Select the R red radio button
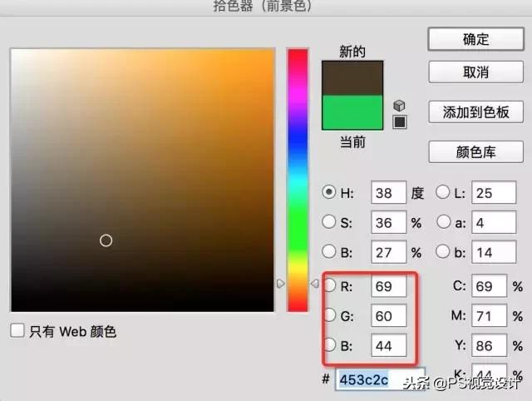The image size is (532, 401). click(x=329, y=285)
